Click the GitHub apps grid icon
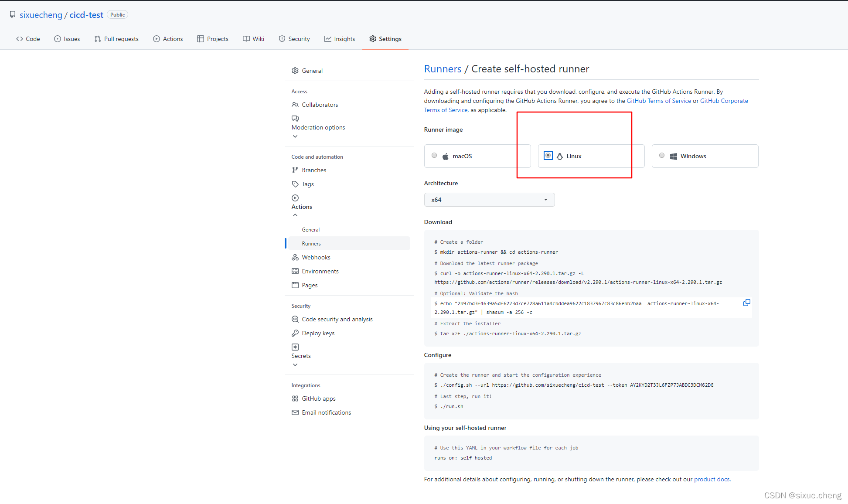Viewport: 848px width, 504px height. pyautogui.click(x=295, y=398)
